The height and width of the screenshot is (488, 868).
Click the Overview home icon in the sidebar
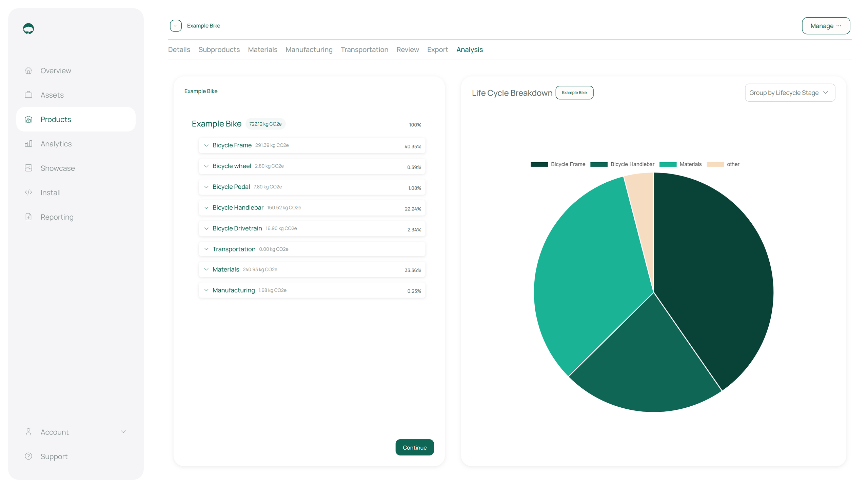point(28,70)
